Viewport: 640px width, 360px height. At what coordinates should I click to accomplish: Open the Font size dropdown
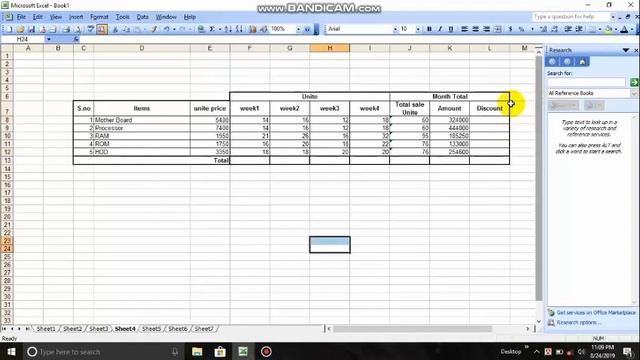(418, 29)
